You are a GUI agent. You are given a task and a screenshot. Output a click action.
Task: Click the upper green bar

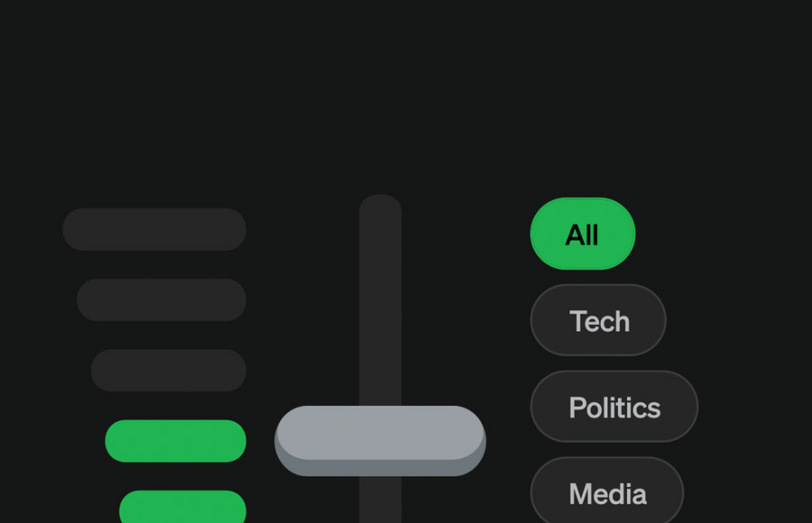coord(176,441)
